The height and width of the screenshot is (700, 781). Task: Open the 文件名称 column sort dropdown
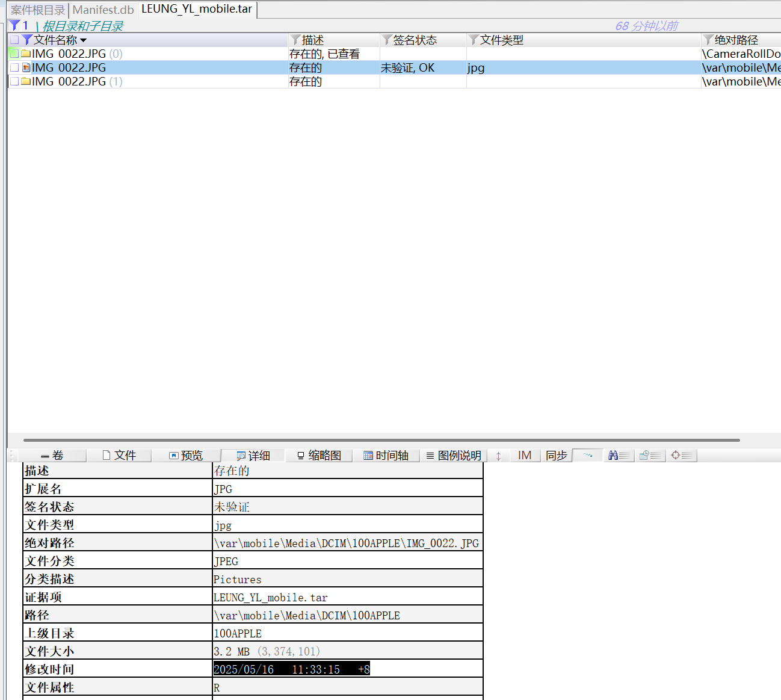tap(84, 40)
